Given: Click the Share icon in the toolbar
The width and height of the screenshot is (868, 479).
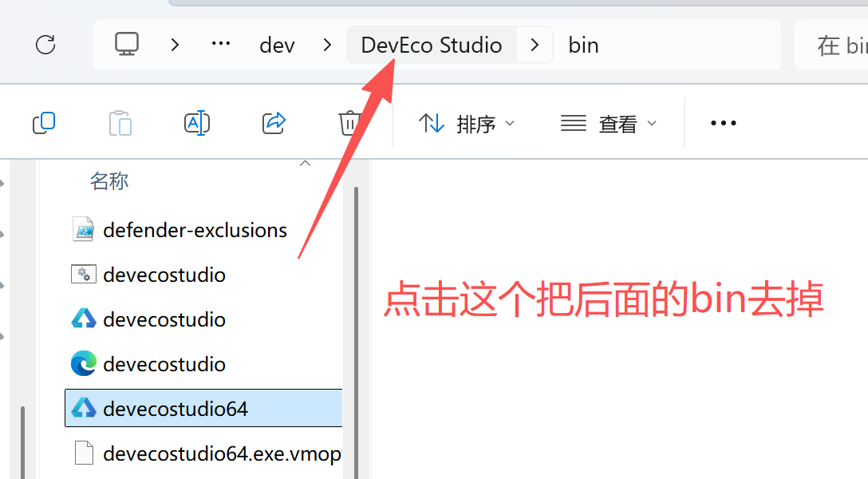Looking at the screenshot, I should (x=274, y=122).
